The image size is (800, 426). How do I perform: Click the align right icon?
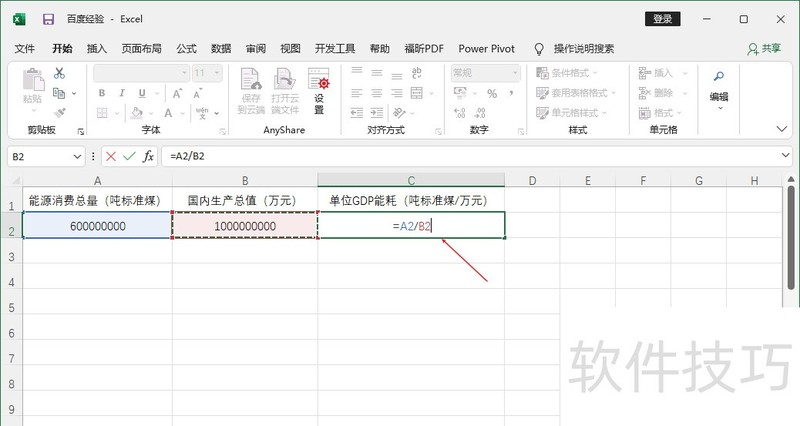pyautogui.click(x=397, y=93)
